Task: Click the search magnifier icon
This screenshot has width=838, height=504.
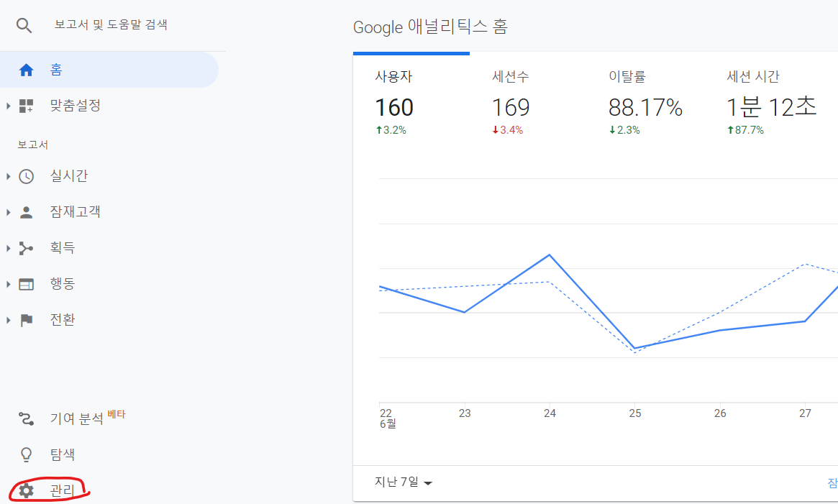Action: pyautogui.click(x=24, y=25)
